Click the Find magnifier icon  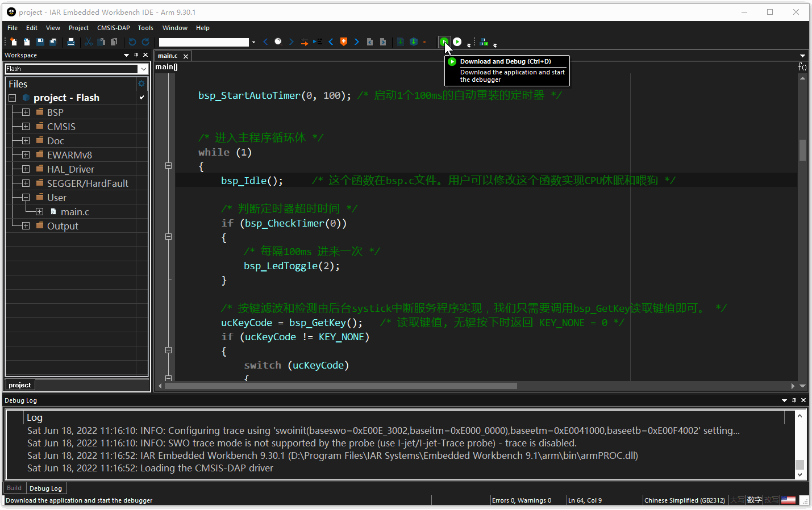tap(278, 41)
